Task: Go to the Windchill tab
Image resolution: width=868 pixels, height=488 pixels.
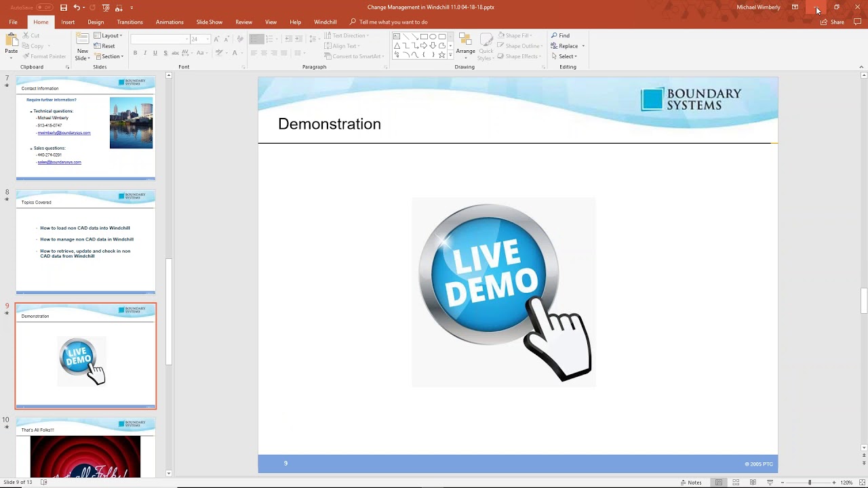Action: pos(325,22)
